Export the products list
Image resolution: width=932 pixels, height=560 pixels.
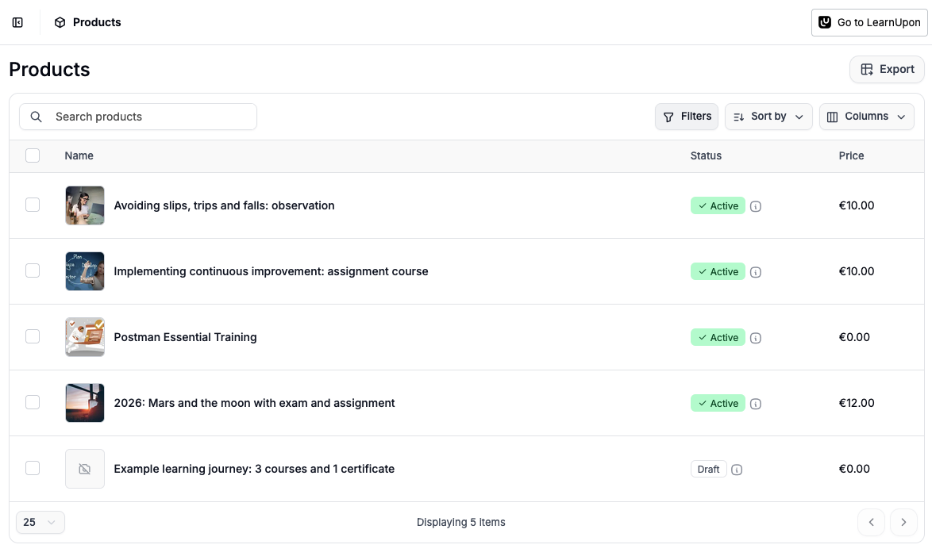887,70
